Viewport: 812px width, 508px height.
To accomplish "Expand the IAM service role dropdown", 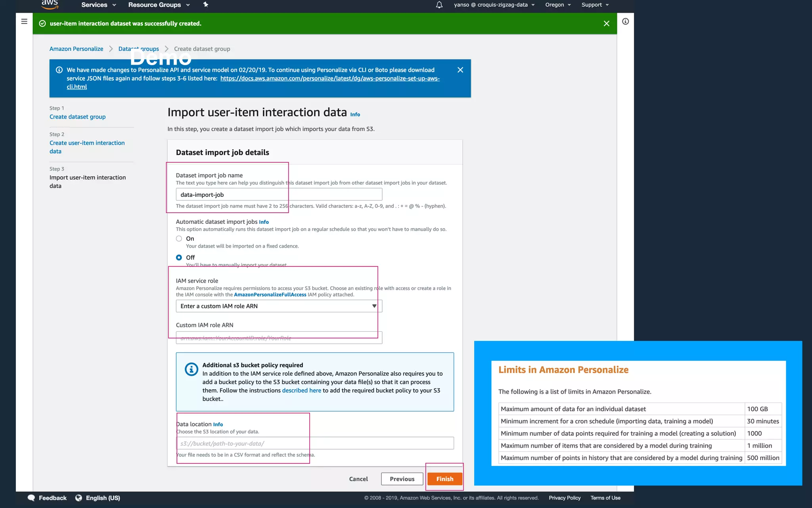I will pos(279,306).
